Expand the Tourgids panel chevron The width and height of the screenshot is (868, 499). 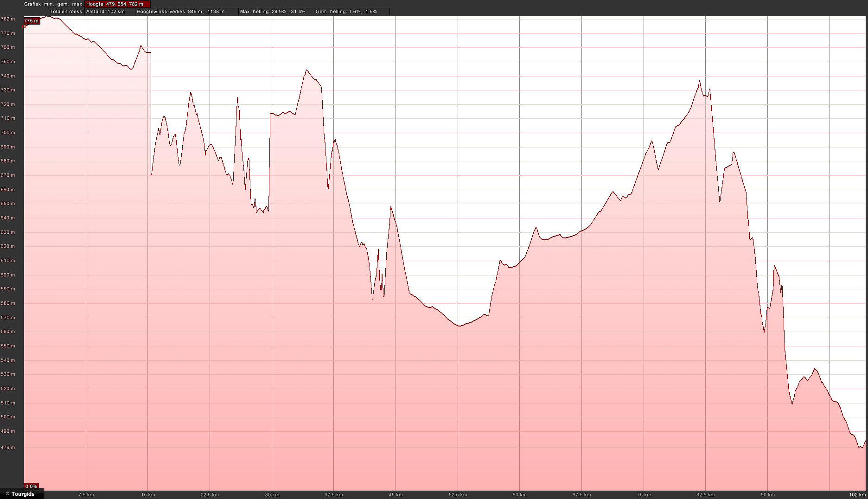(7, 494)
